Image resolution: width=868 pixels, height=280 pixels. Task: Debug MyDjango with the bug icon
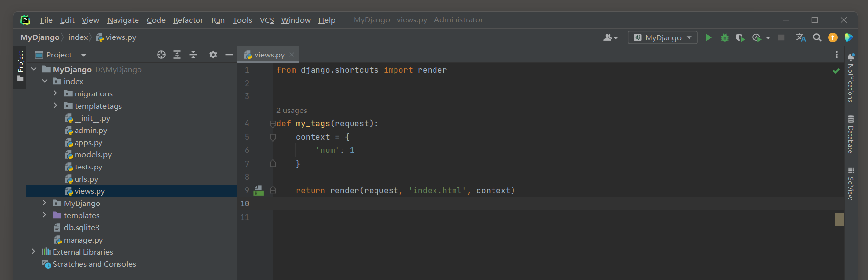point(725,37)
